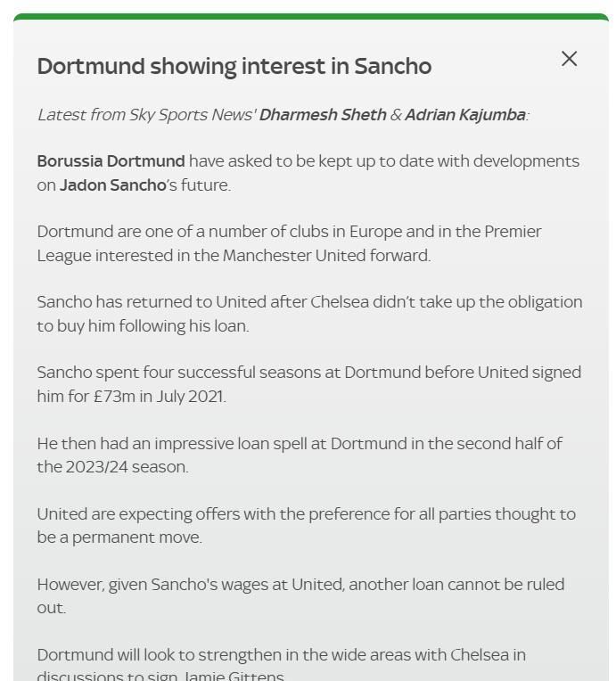Click the "Manchester United forward" phrase
The height and width of the screenshot is (681, 616).
[x=326, y=255]
